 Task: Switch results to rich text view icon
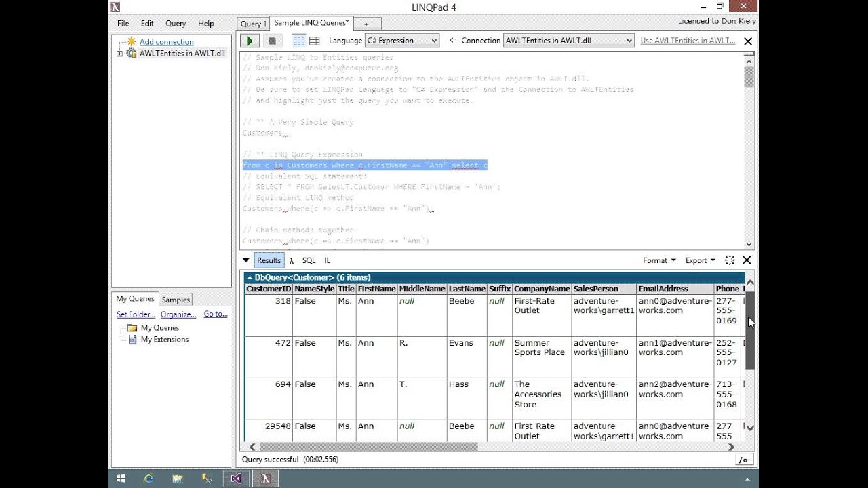point(298,41)
